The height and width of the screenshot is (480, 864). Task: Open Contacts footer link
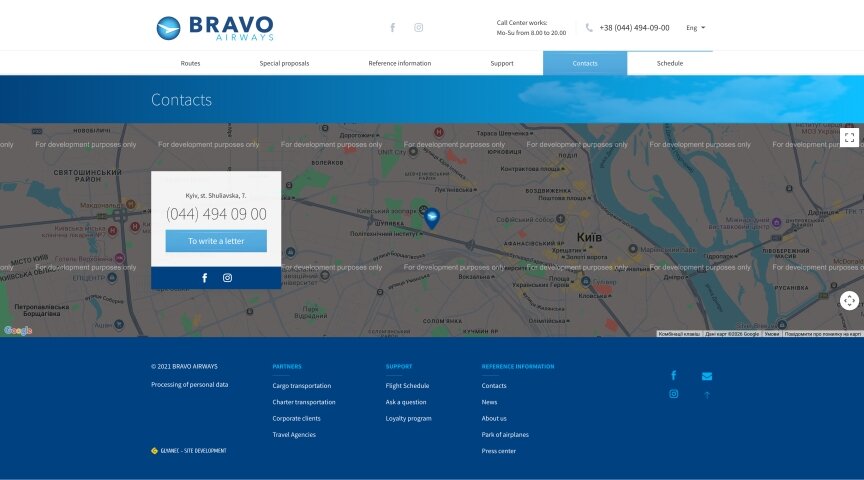494,386
